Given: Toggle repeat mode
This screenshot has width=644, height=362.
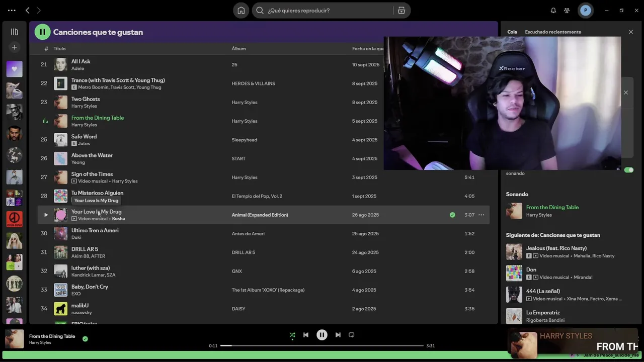Looking at the screenshot, I should [x=352, y=335].
